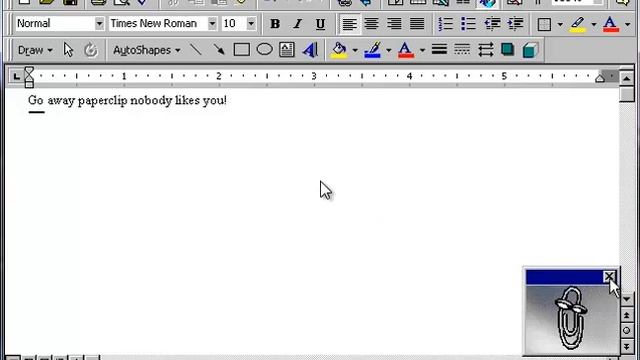The image size is (640, 360).
Task: Insert WordArt
Action: click(310, 50)
